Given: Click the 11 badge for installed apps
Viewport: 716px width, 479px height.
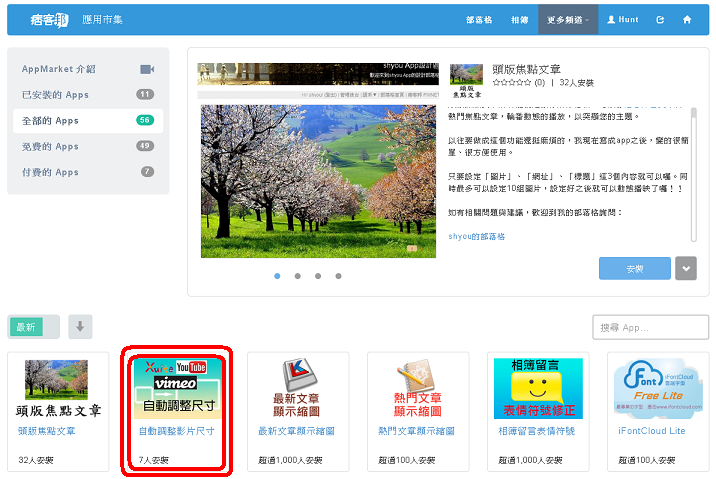Looking at the screenshot, I should click(145, 94).
